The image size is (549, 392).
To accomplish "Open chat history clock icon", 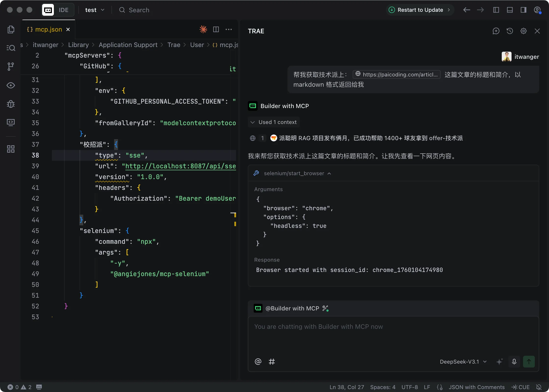I will 510,31.
